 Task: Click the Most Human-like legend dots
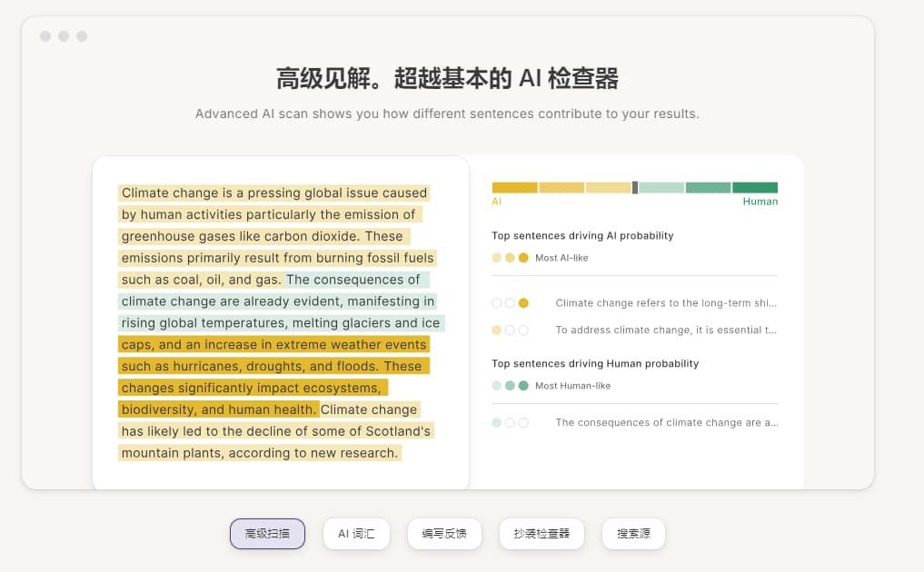coord(510,386)
